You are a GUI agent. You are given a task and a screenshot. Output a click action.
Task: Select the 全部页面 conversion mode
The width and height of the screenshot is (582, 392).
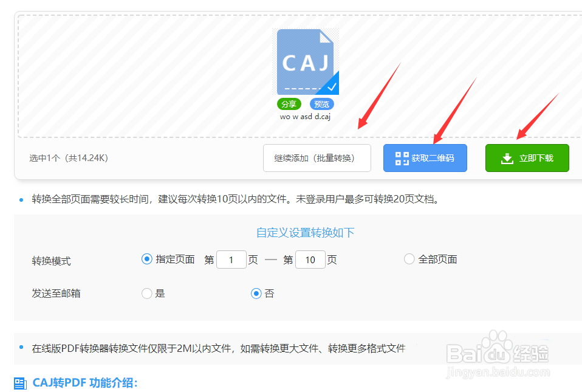pyautogui.click(x=409, y=259)
